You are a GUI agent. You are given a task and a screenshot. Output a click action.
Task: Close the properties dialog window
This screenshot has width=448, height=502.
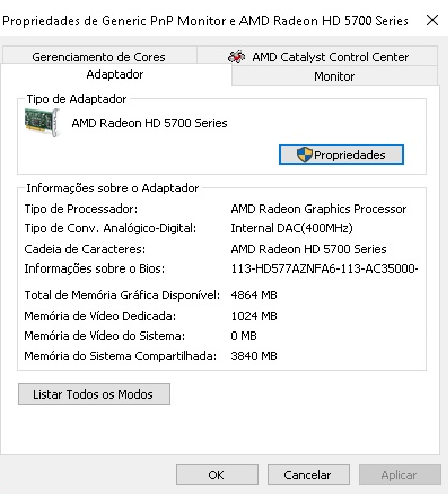[x=432, y=20]
